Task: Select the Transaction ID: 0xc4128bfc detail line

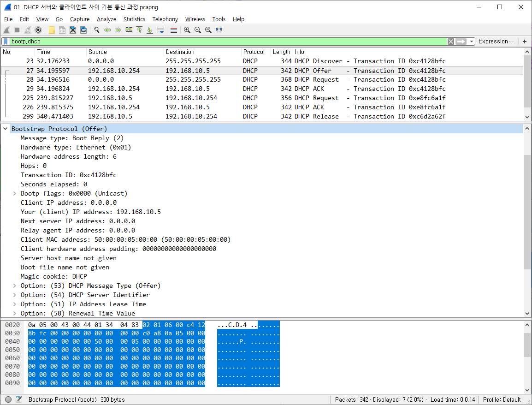Action: tap(69, 175)
